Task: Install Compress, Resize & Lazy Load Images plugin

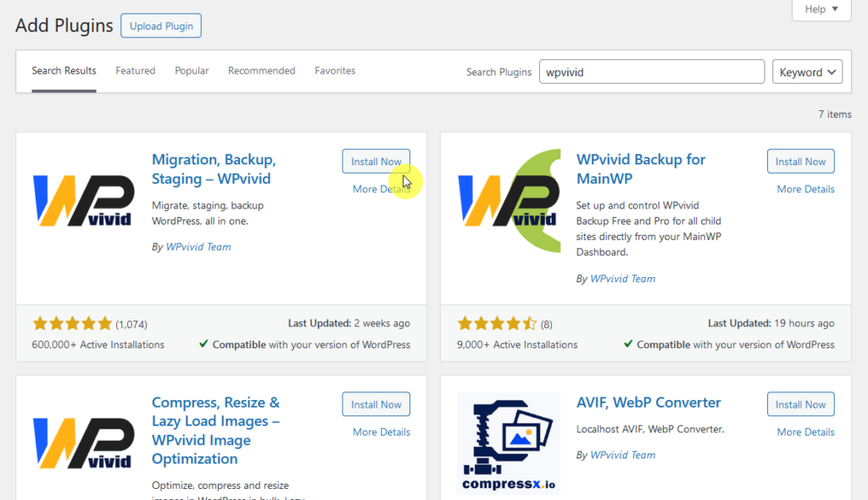Action: coord(376,404)
